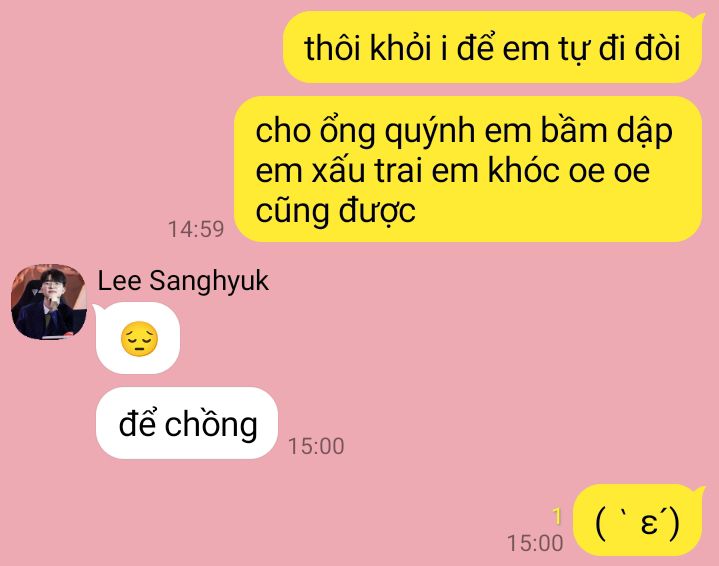719x566 pixels.
Task: Click the sender name Lee Sanghyuk
Action: pyautogui.click(x=183, y=281)
